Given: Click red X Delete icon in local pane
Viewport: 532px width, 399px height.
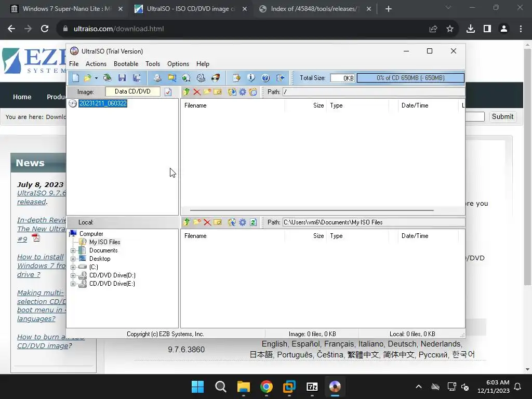Looking at the screenshot, I should (x=207, y=222).
